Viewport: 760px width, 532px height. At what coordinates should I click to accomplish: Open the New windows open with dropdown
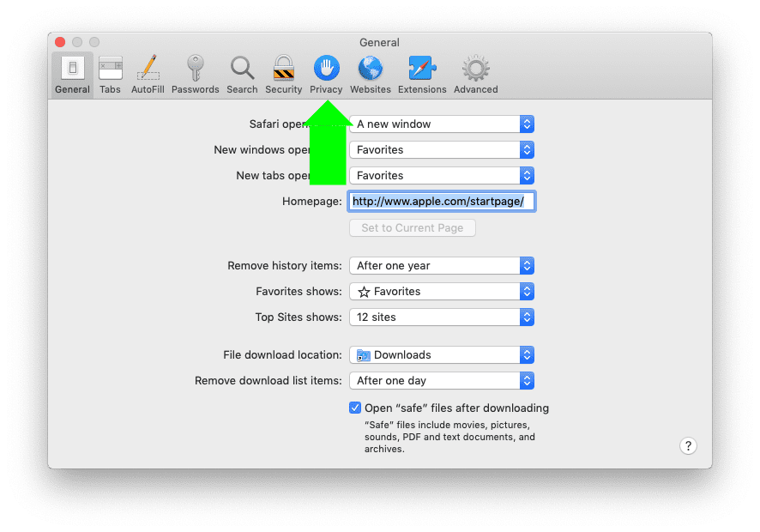tap(442, 150)
